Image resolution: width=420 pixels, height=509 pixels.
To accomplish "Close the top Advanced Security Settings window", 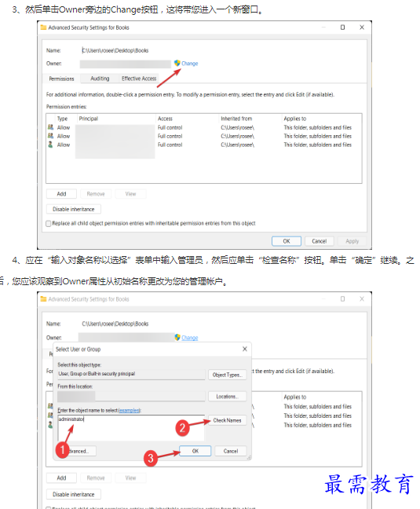I will (362, 27).
